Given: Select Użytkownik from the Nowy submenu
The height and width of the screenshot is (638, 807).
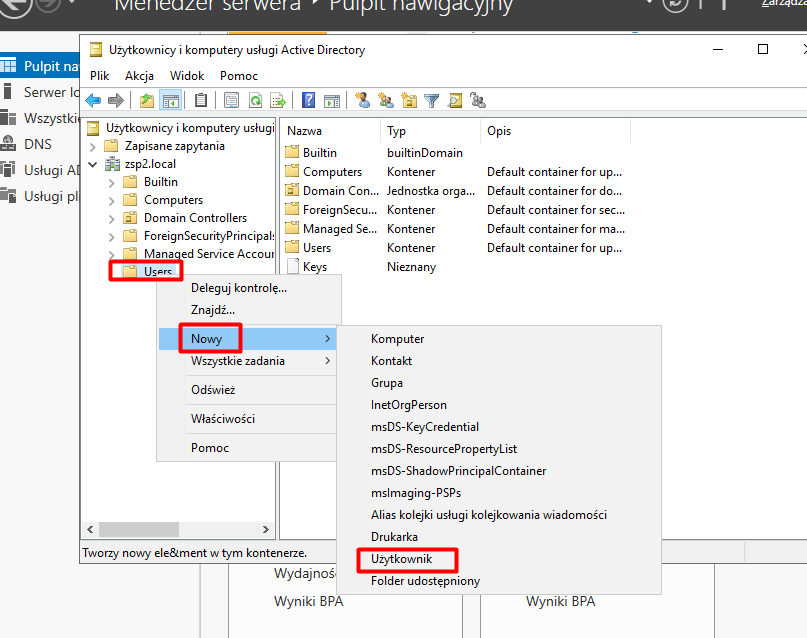Looking at the screenshot, I should pyautogui.click(x=401, y=559).
